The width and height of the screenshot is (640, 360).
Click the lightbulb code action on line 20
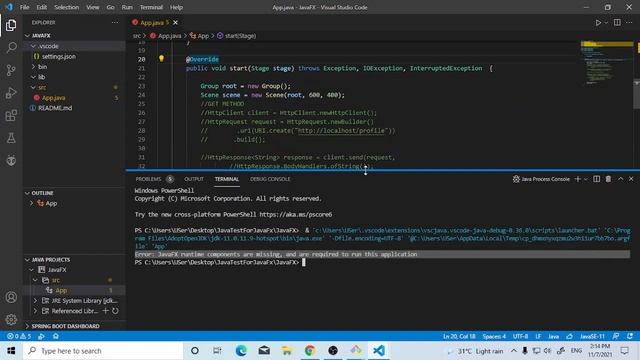[161, 59]
